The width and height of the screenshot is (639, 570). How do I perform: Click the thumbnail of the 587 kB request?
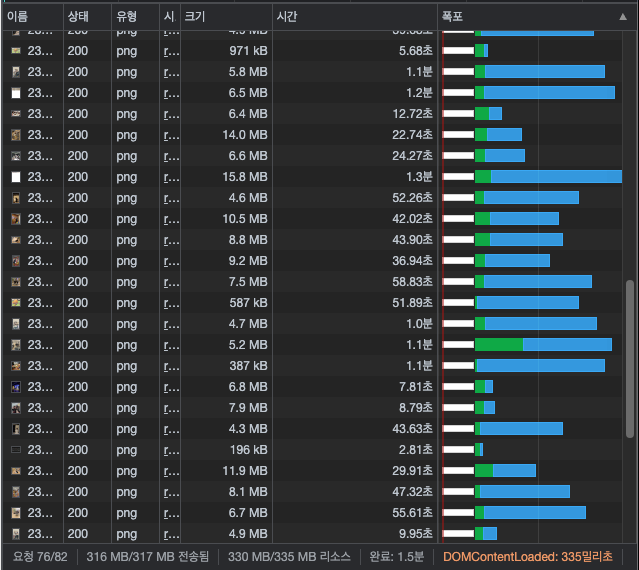point(16,303)
